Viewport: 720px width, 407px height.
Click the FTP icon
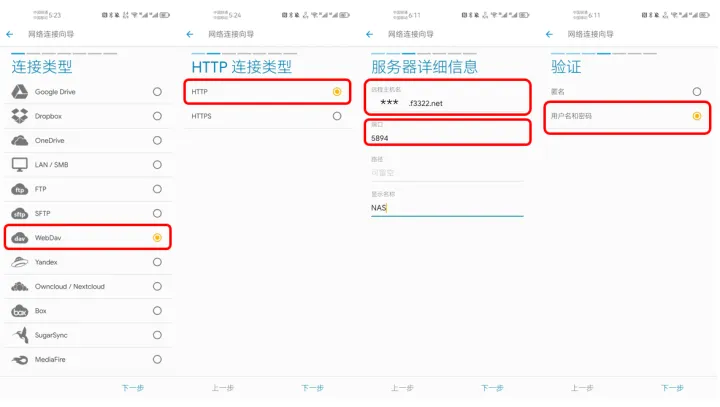tap(19, 189)
